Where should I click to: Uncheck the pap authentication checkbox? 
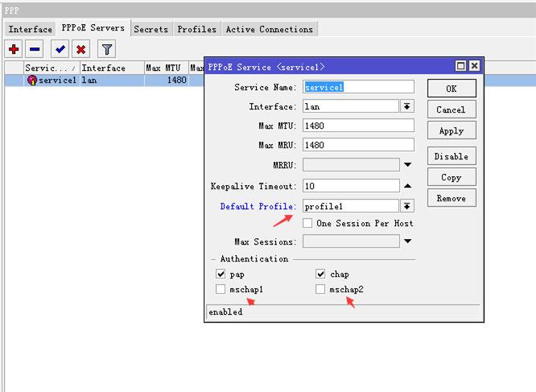click(x=221, y=274)
